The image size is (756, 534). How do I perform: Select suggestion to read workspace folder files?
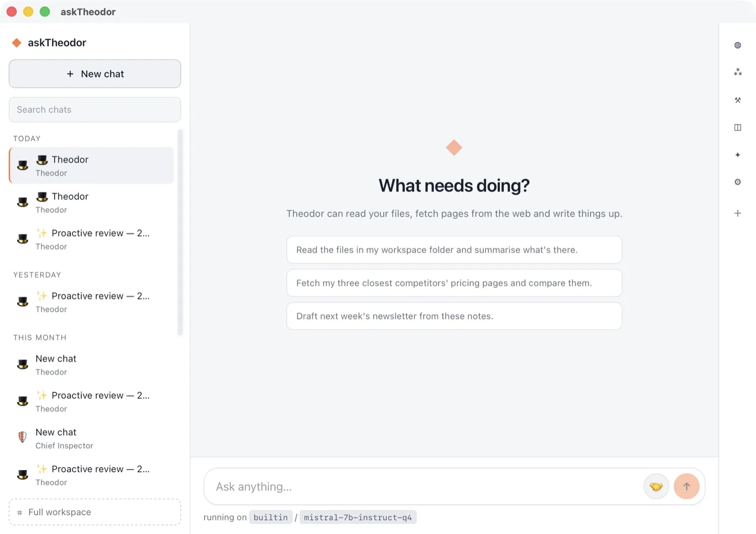click(454, 250)
